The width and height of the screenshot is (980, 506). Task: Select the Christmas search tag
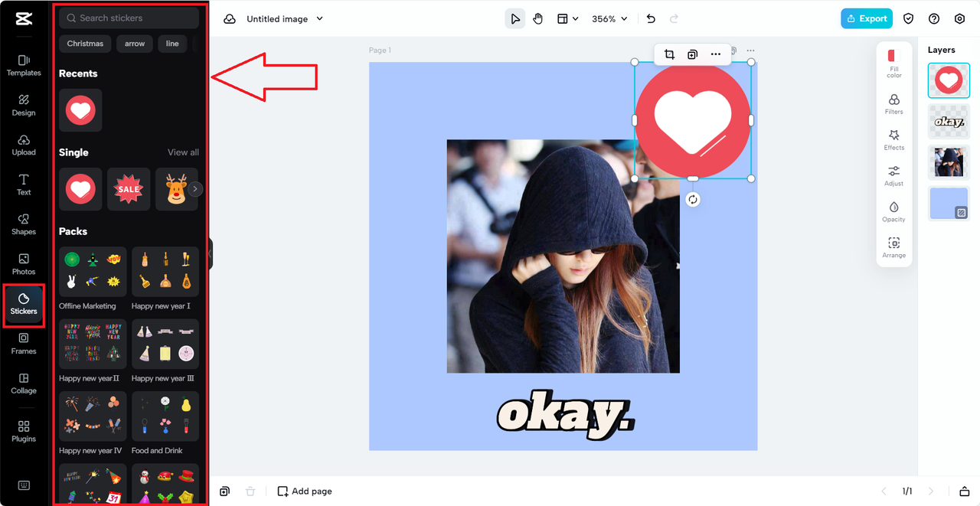point(85,44)
